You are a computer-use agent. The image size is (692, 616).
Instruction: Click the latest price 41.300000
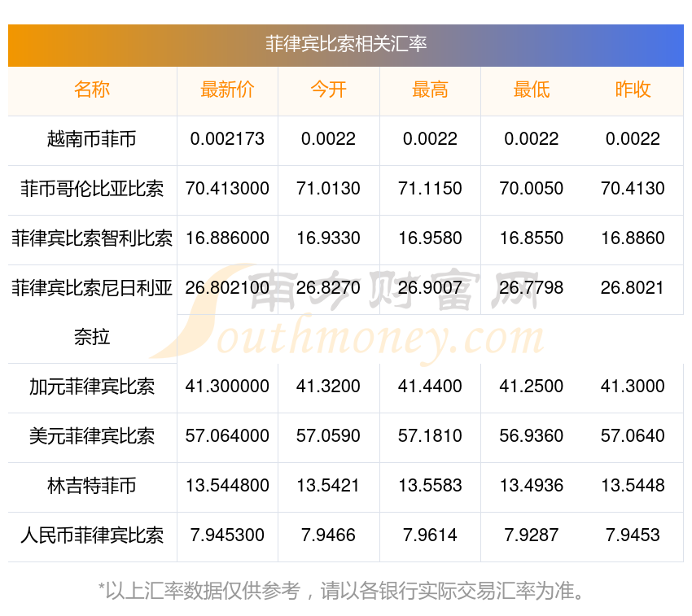[227, 386]
